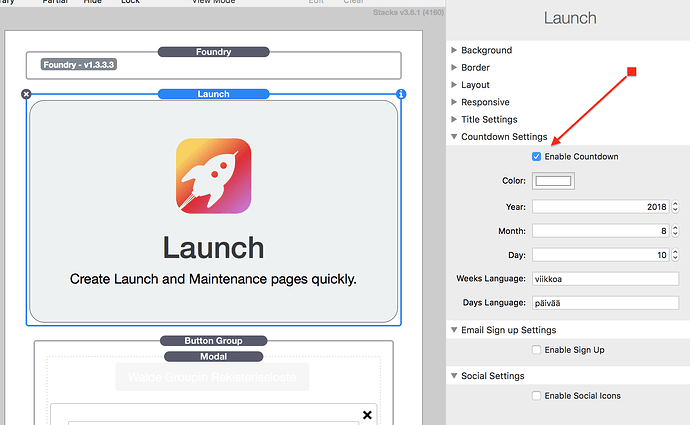This screenshot has height=425, width=690.
Task: Collapse the Social Settings section
Action: click(x=454, y=376)
